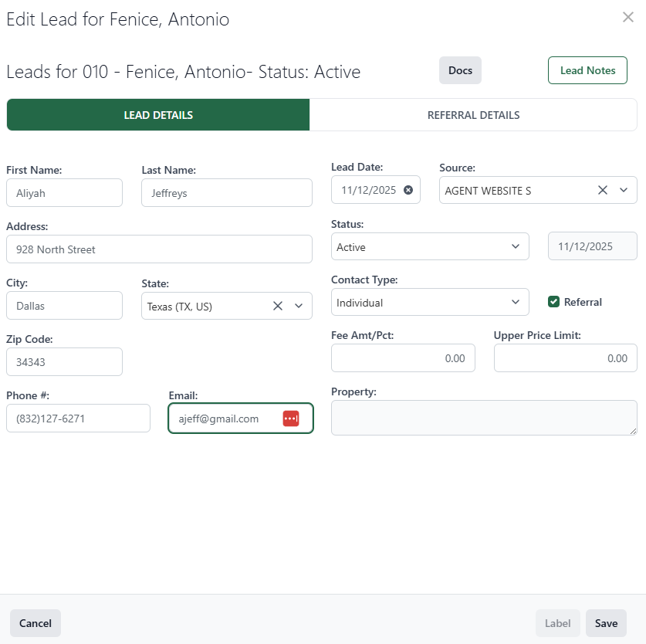Screen dimensions: 646x644
Task: Close the Edit Lead dialog
Action: tap(627, 17)
